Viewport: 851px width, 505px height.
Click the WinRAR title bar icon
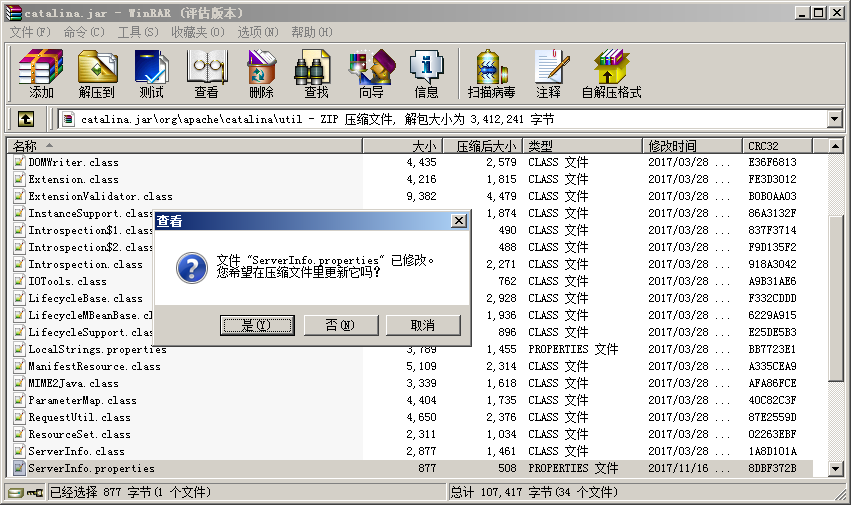13,12
